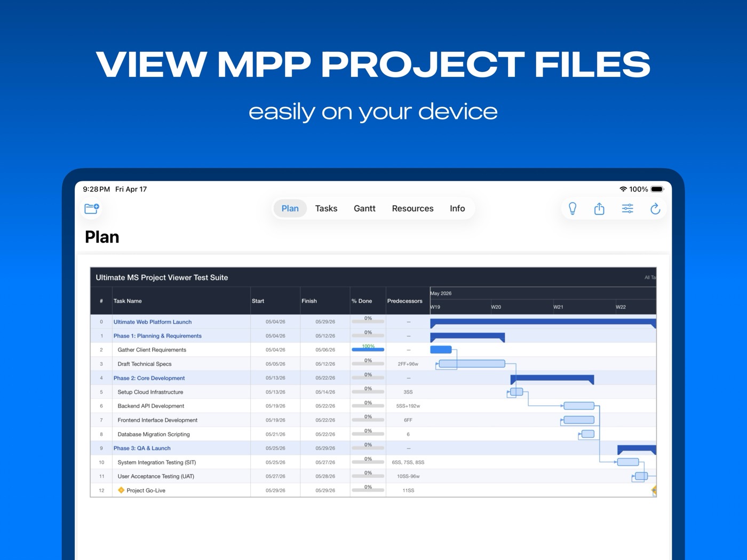
Task: Click the Database Migration Scripting Gantt bar
Action: (588, 434)
